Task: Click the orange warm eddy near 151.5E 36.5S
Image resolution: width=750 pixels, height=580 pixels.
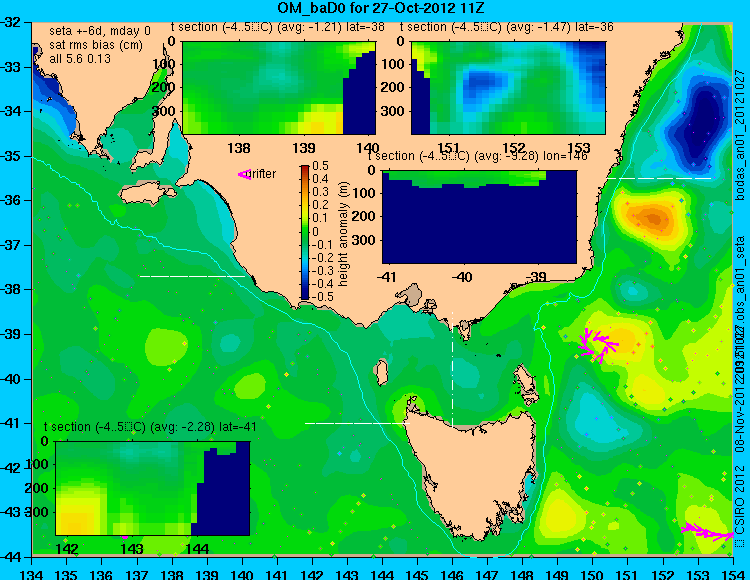Action: (651, 219)
